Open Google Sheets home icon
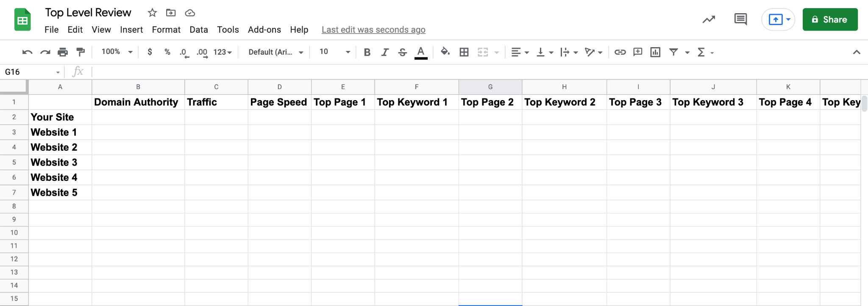Screen dimensions: 868x306 22,20
